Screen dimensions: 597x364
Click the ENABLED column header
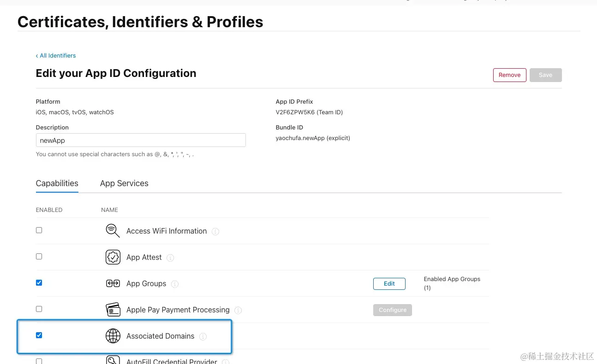pos(49,210)
